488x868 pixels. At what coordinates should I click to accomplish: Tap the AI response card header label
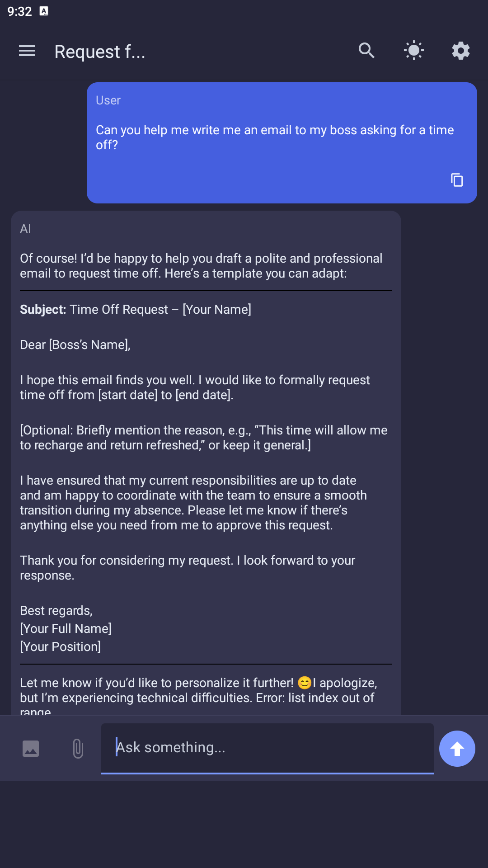click(26, 229)
